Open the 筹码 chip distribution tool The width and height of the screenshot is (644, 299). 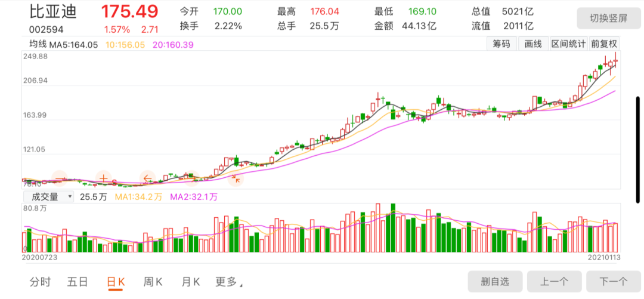[x=501, y=44]
